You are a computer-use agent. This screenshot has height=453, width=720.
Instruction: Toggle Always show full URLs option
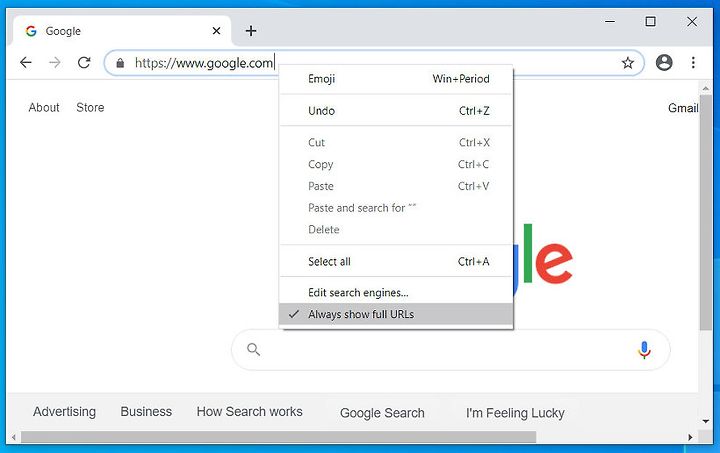396,314
